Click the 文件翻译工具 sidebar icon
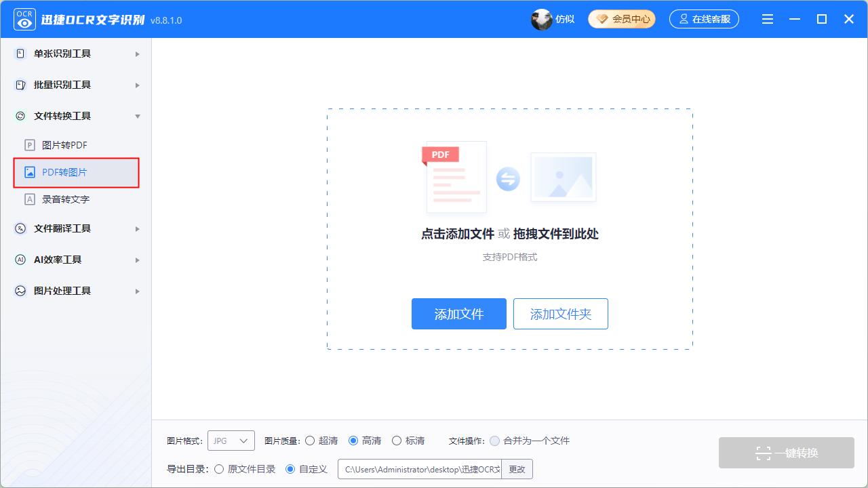 (20, 228)
